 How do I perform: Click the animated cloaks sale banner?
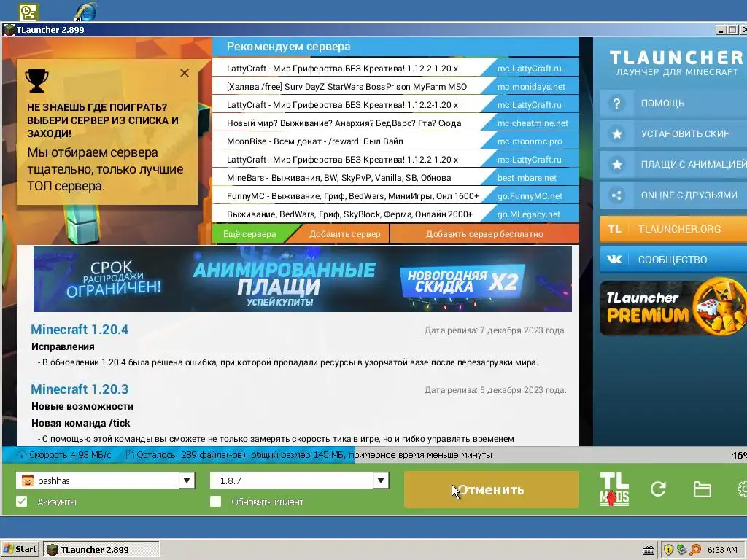tap(303, 279)
